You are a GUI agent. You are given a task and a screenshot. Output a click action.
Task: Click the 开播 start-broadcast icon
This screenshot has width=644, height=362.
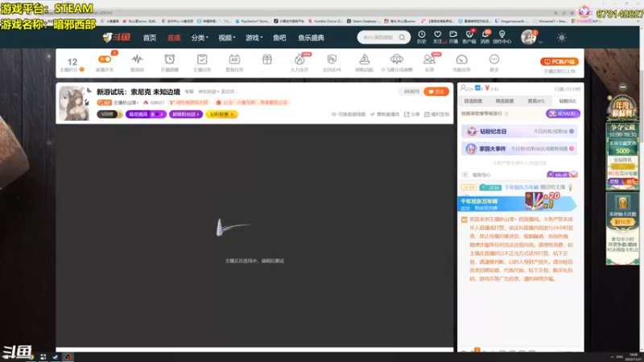pos(453,36)
